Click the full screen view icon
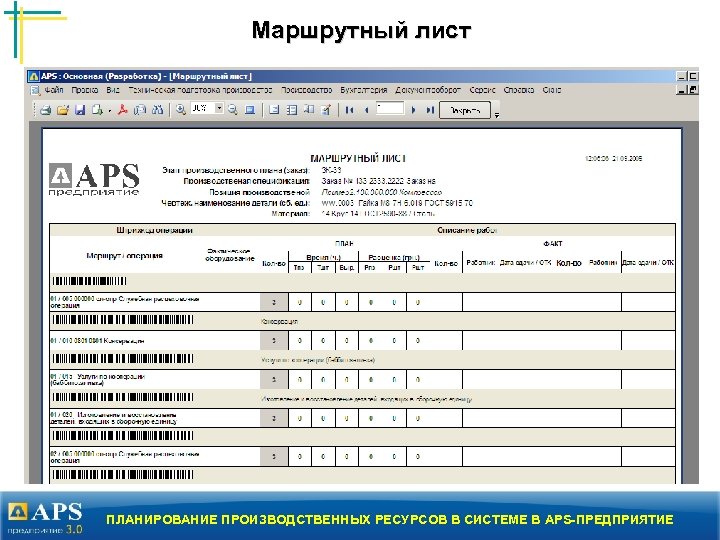Viewport: 720px width, 540px height. (250, 110)
